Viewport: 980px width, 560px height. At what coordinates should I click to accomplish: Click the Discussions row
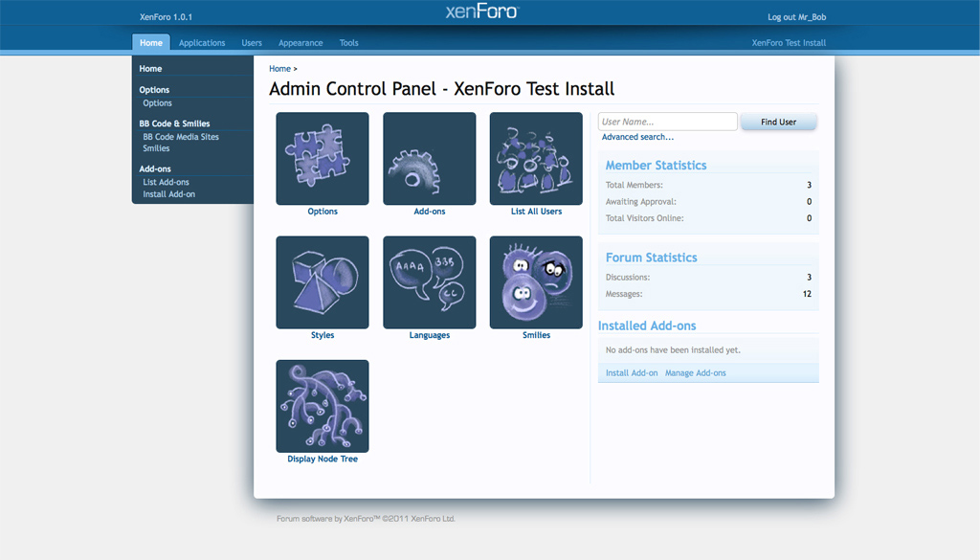pos(708,278)
